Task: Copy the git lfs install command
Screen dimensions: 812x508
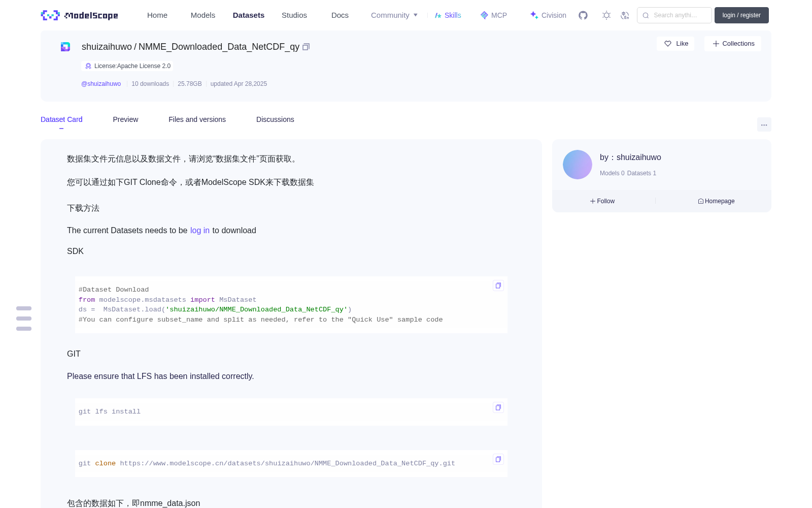Action: tap(498, 407)
